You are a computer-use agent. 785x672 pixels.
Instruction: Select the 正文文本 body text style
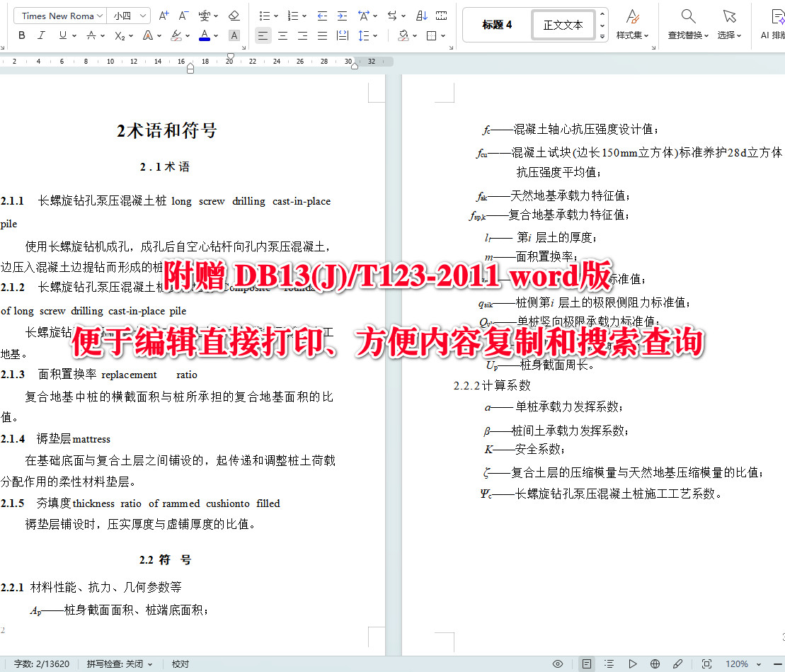[x=563, y=25]
